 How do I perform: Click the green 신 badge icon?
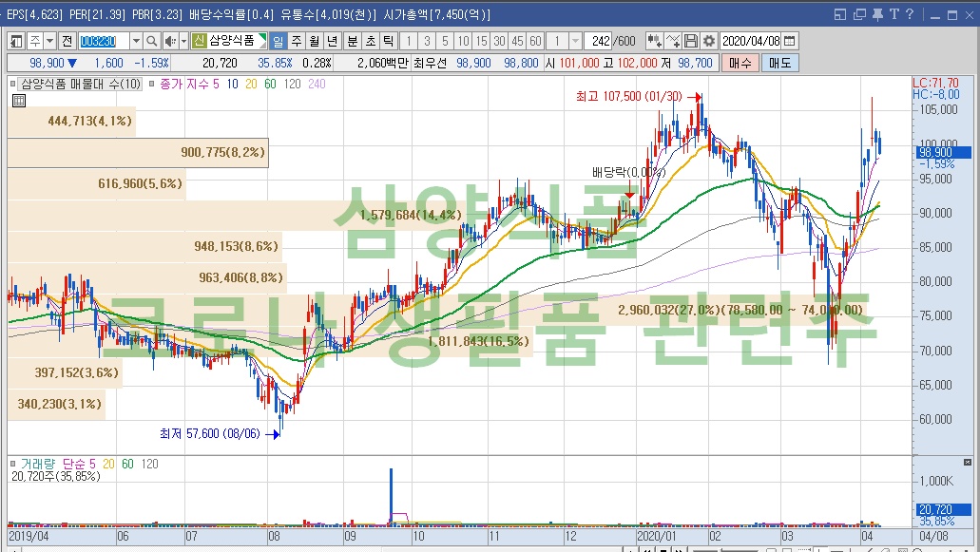coord(199,41)
